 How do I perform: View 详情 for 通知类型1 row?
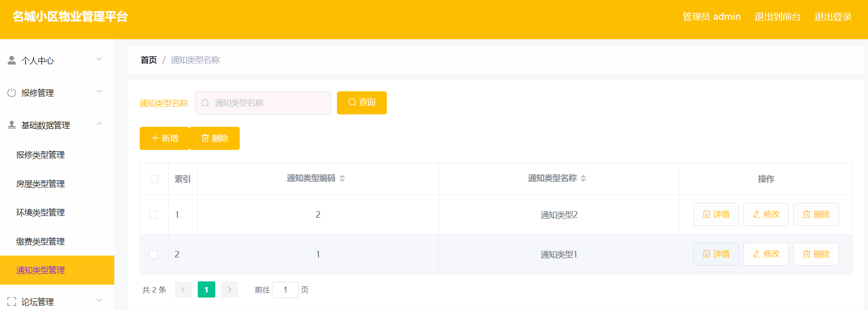point(716,254)
